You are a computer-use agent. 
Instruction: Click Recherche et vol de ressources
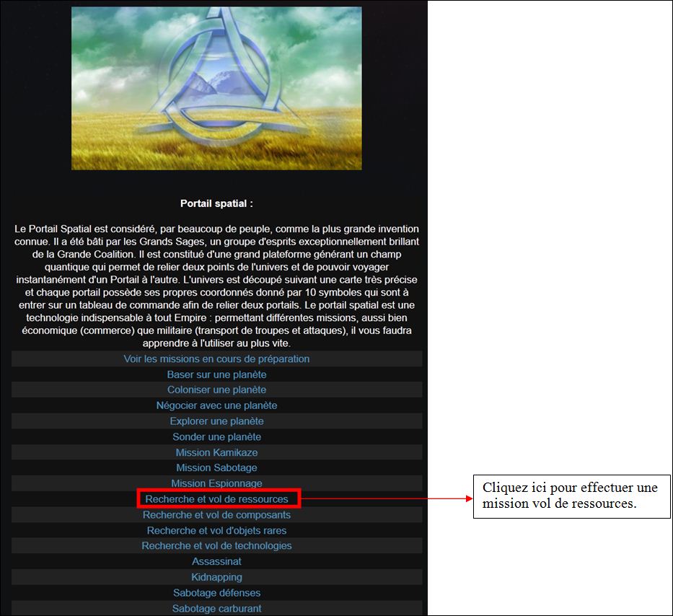216,499
